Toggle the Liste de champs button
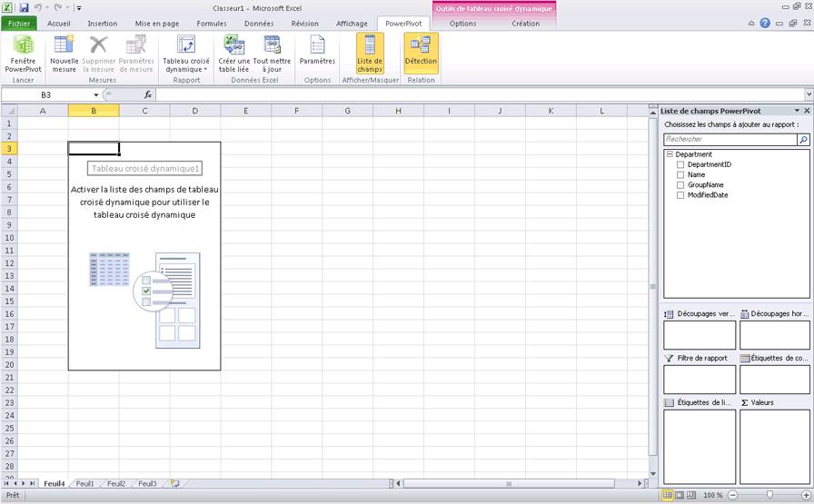814x504 pixels. 370,54
